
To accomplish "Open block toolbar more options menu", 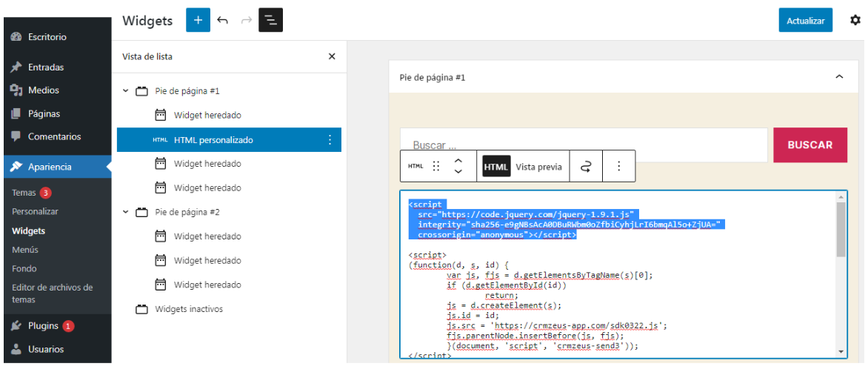I will pyautogui.click(x=619, y=167).
